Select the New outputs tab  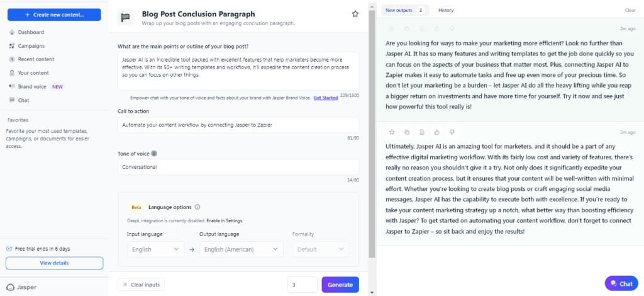405,10
